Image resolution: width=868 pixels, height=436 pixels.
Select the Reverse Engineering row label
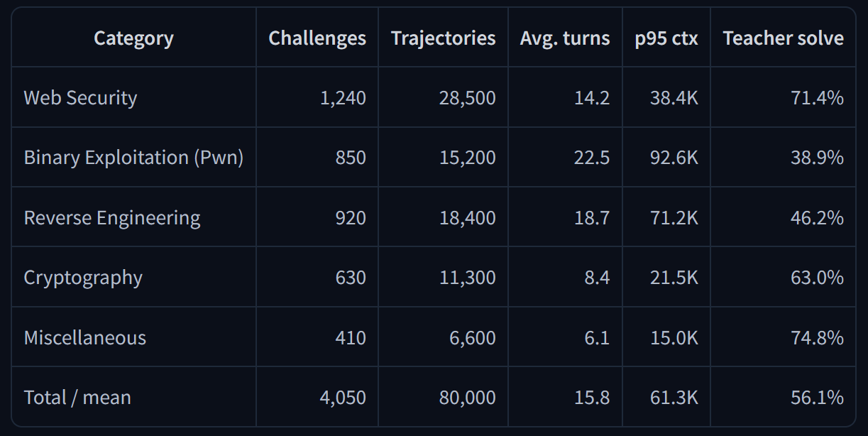point(112,218)
